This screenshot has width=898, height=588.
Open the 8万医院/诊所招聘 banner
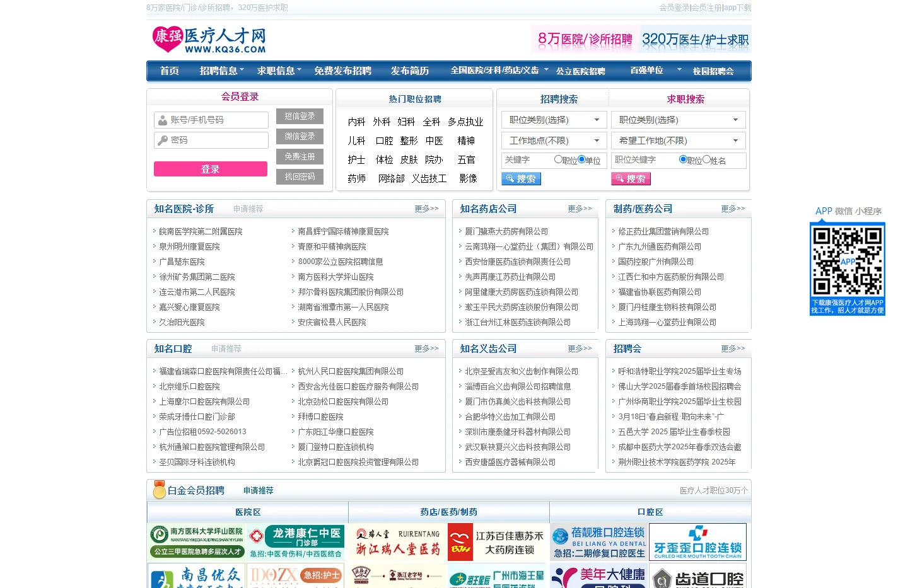click(x=585, y=39)
